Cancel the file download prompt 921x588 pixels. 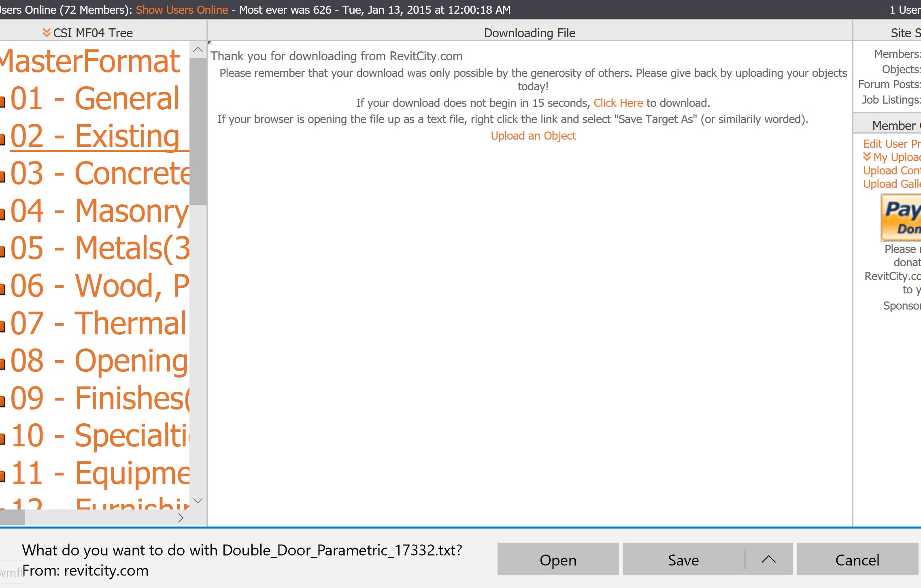pyautogui.click(x=857, y=560)
